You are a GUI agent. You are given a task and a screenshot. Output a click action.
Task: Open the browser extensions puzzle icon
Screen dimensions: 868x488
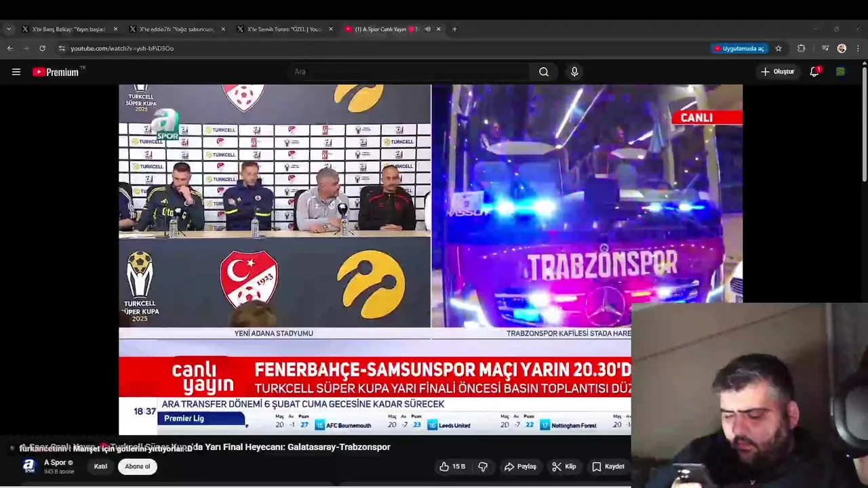coord(802,48)
